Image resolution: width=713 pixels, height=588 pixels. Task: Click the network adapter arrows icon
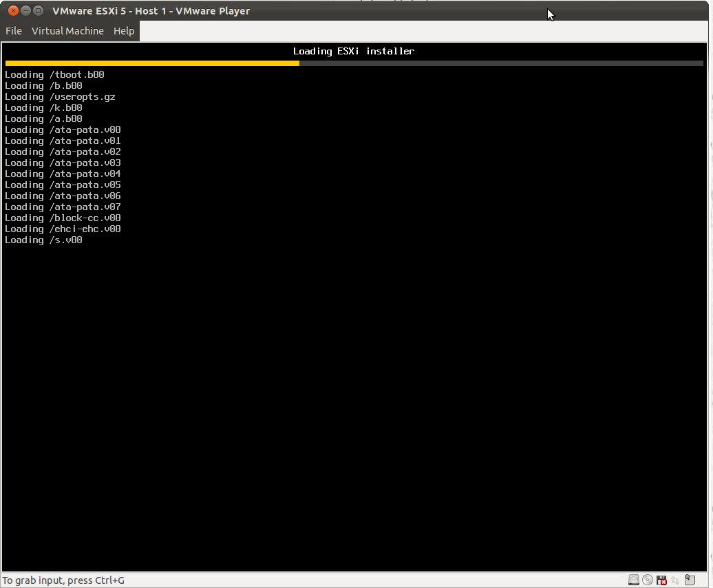coord(675,580)
